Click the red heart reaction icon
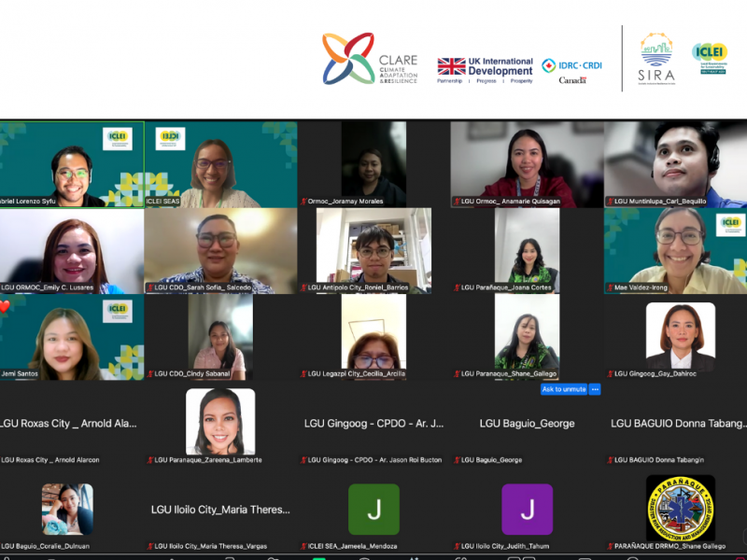The height and width of the screenshot is (560, 747). (x=5, y=306)
